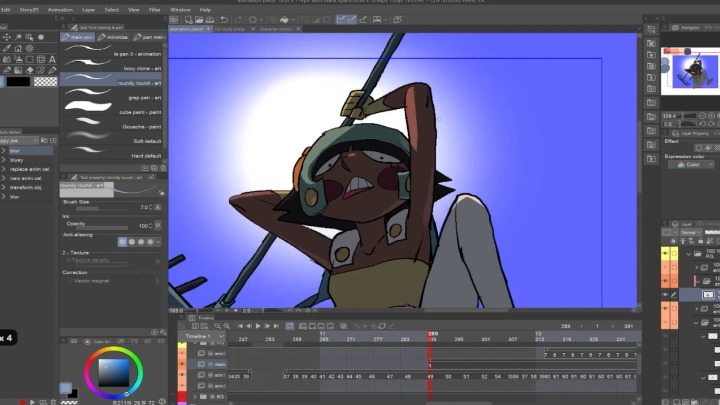Select the Move layer tool
The width and height of the screenshot is (720, 405).
[x=7, y=37]
